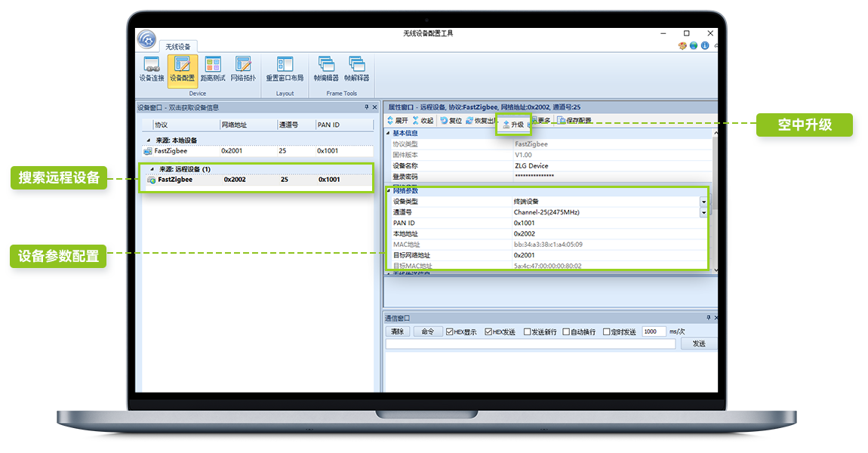Viewport: 868px width, 453px height.
Task: Click 复位 reset in properties toolbar
Action: click(x=451, y=121)
